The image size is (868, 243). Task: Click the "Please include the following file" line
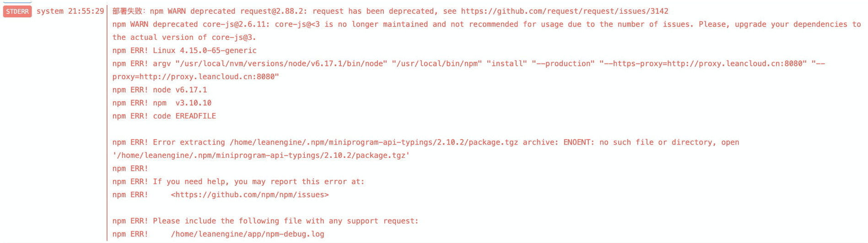(x=285, y=221)
